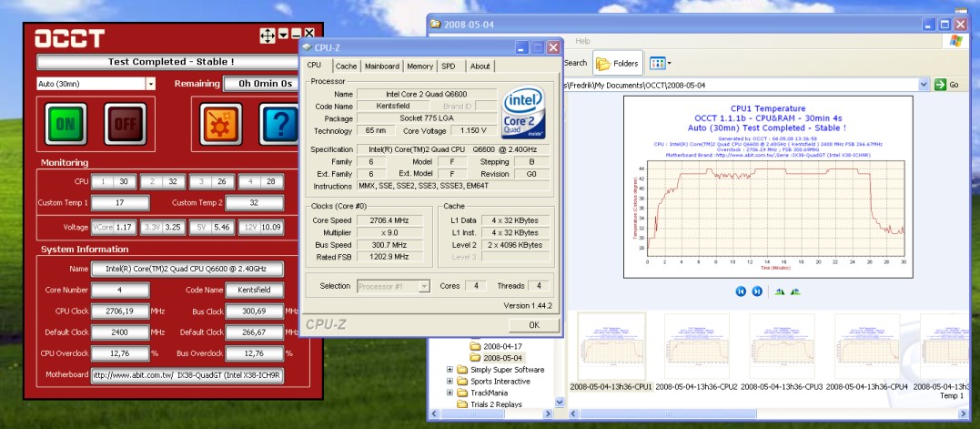Click the Explorer window title folder icon

(x=436, y=25)
